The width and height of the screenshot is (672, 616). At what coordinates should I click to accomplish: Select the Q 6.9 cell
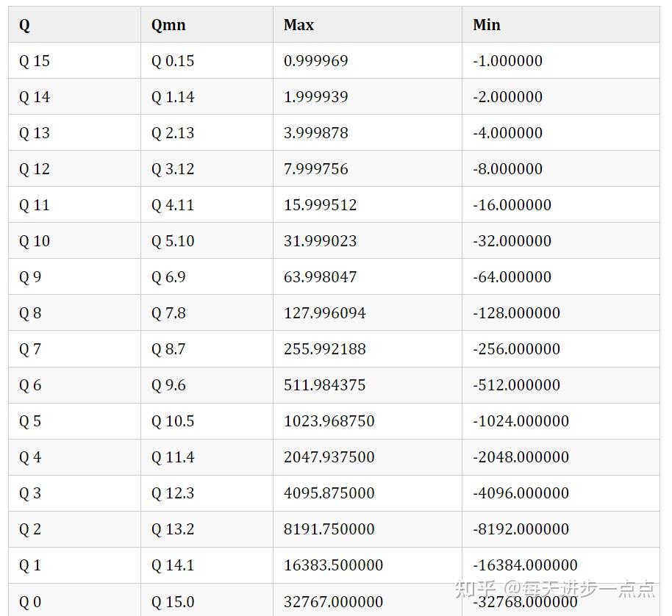point(168,277)
